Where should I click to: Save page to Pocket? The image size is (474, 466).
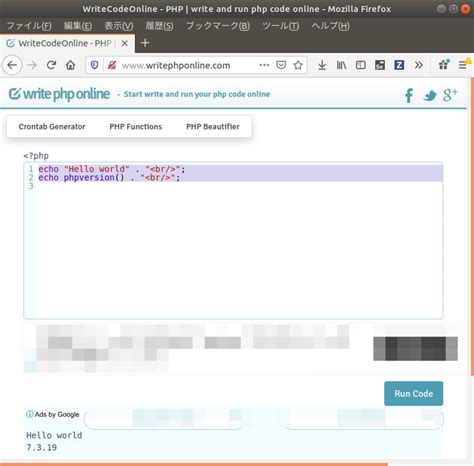tap(281, 65)
